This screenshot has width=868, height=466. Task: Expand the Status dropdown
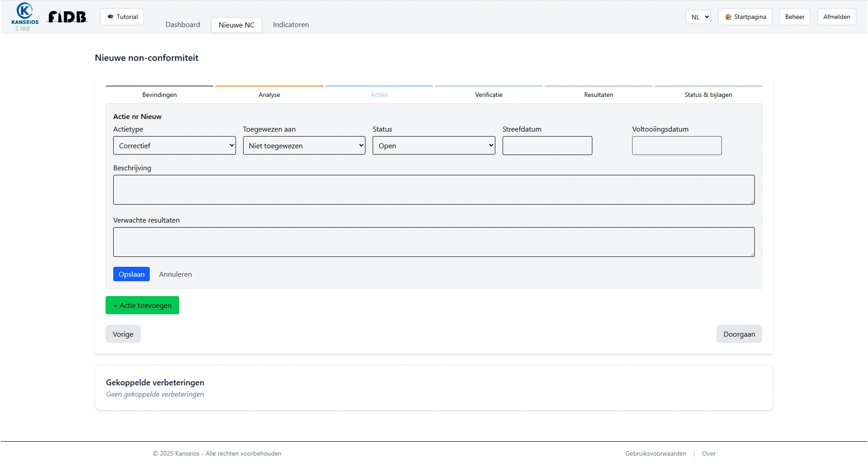434,146
